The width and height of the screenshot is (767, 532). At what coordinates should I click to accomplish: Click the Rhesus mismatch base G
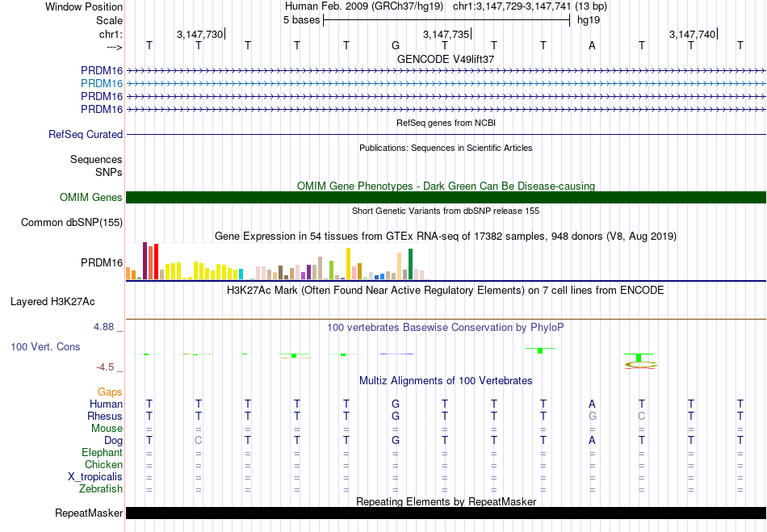click(593, 416)
